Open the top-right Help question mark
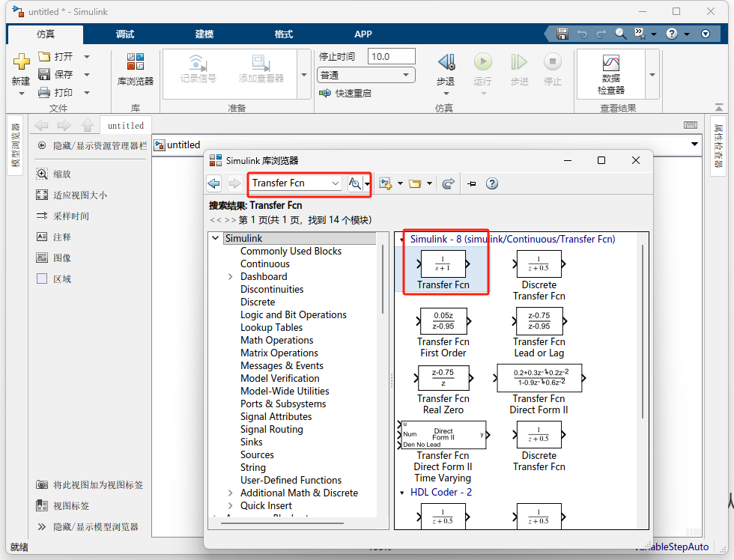 672,34
